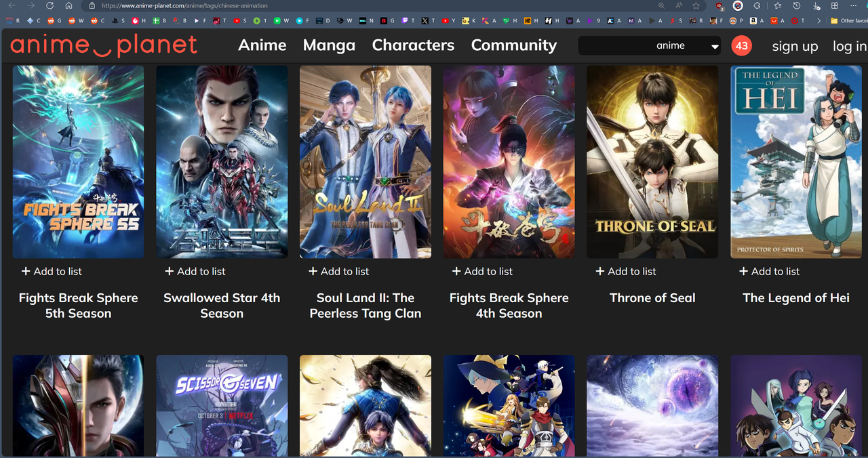Open YouTube bookmark labeled Y
This screenshot has width=868, height=458.
tap(448, 20)
